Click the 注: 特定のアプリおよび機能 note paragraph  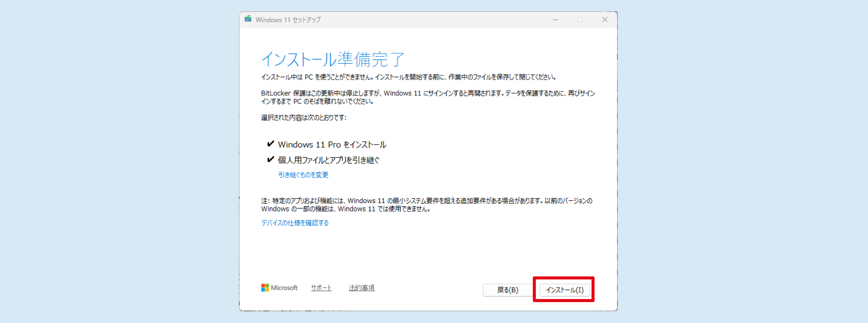[x=427, y=205]
